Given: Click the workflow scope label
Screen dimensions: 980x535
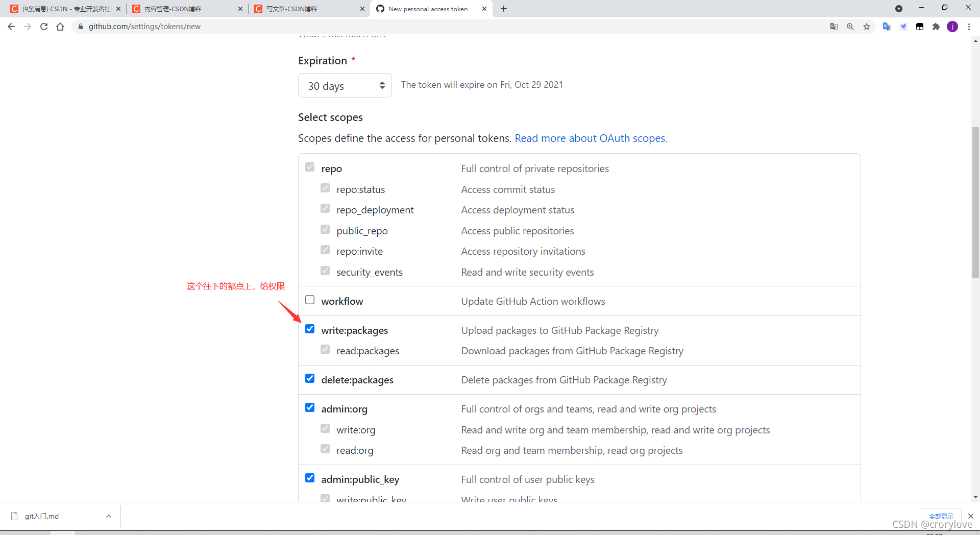Looking at the screenshot, I should coord(342,301).
